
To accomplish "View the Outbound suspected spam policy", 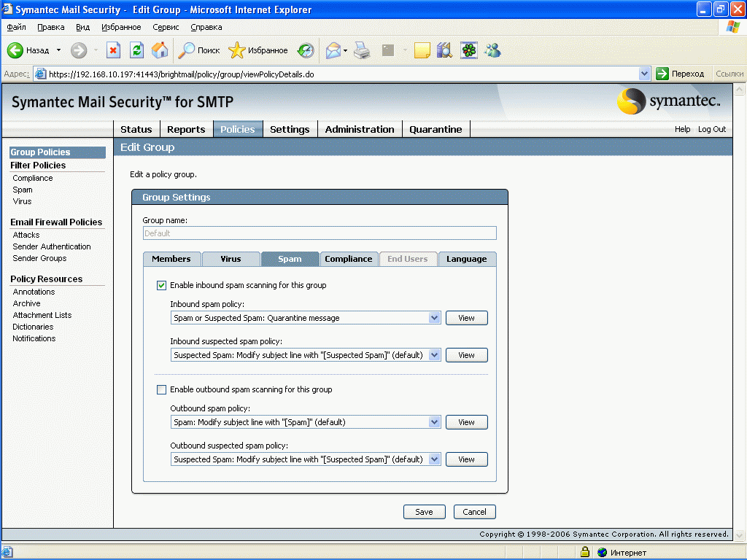I will pos(466,459).
